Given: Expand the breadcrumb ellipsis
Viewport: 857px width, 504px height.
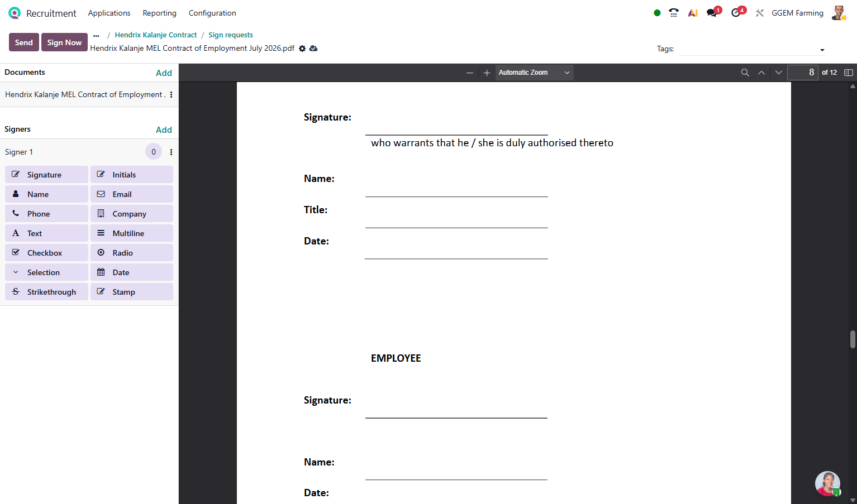Looking at the screenshot, I should pos(96,35).
